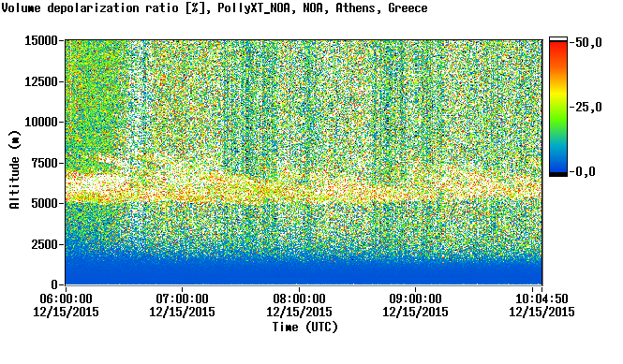Viewport: 623px width, 364px height.
Task: Click the Altitude (m) axis title
Action: pos(15,169)
